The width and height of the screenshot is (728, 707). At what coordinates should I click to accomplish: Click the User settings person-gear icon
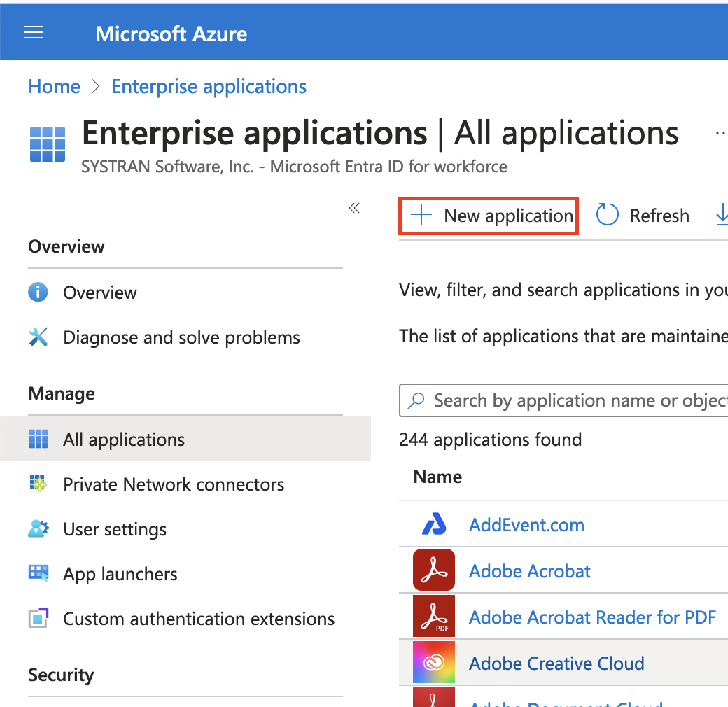point(38,528)
